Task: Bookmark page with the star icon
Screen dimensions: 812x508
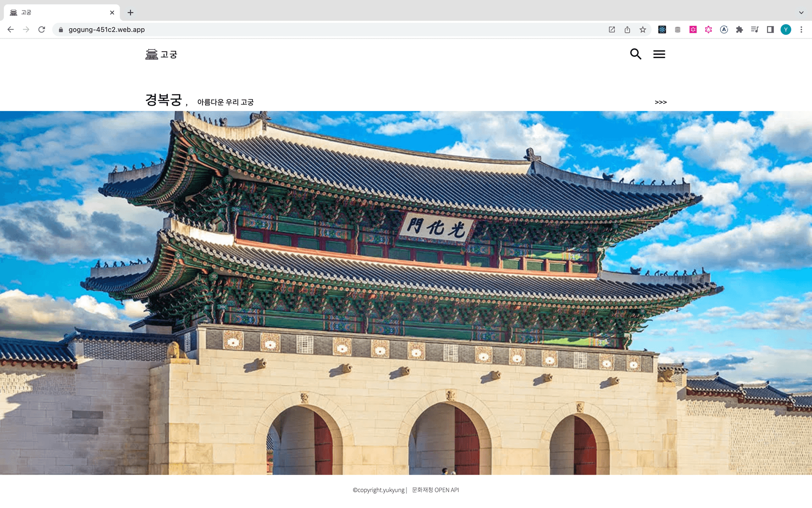Action: [642, 30]
